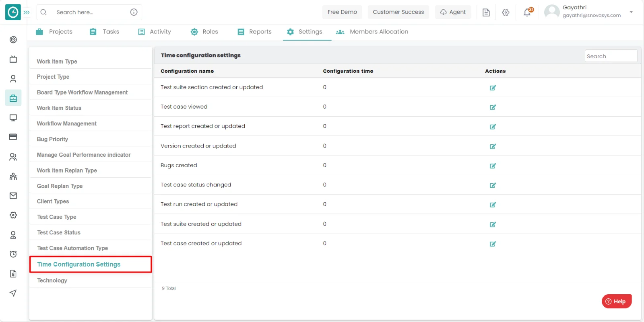Edit Test case viewed configuration

pyautogui.click(x=493, y=107)
